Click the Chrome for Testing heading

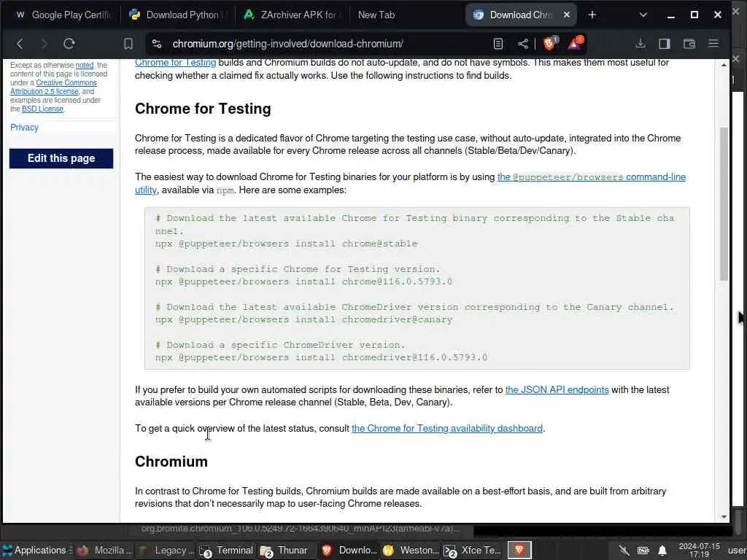pos(203,109)
